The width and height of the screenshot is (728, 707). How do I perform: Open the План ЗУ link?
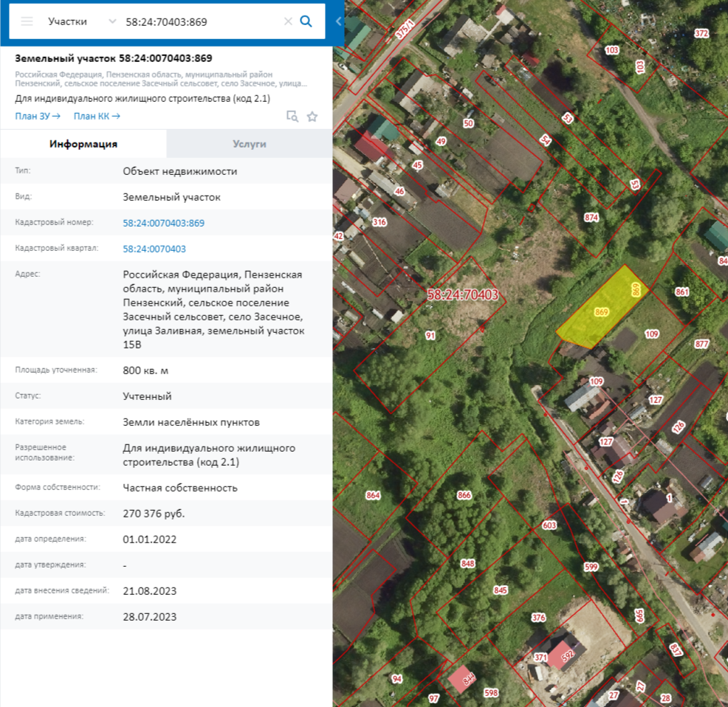click(37, 116)
